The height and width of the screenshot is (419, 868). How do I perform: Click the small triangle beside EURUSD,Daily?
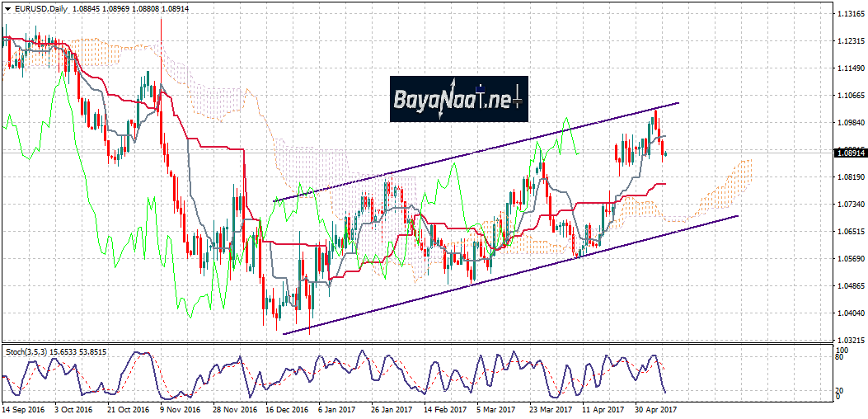[x=7, y=9]
